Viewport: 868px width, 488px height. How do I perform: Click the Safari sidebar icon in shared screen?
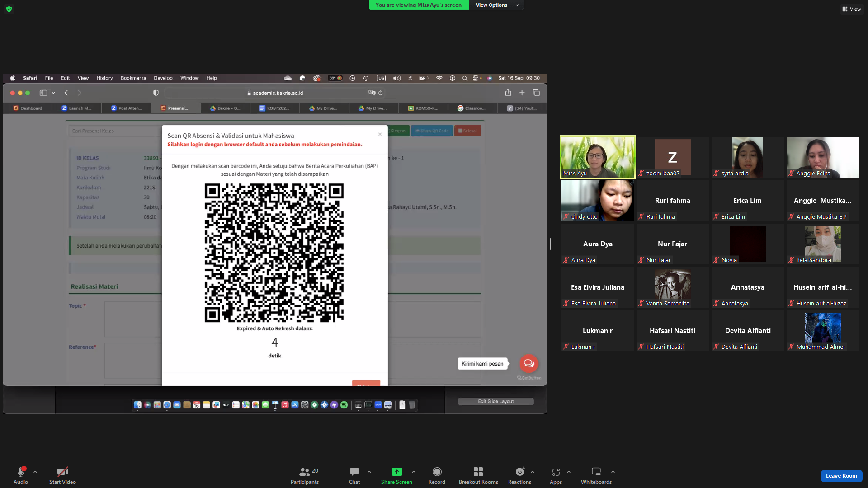(43, 93)
